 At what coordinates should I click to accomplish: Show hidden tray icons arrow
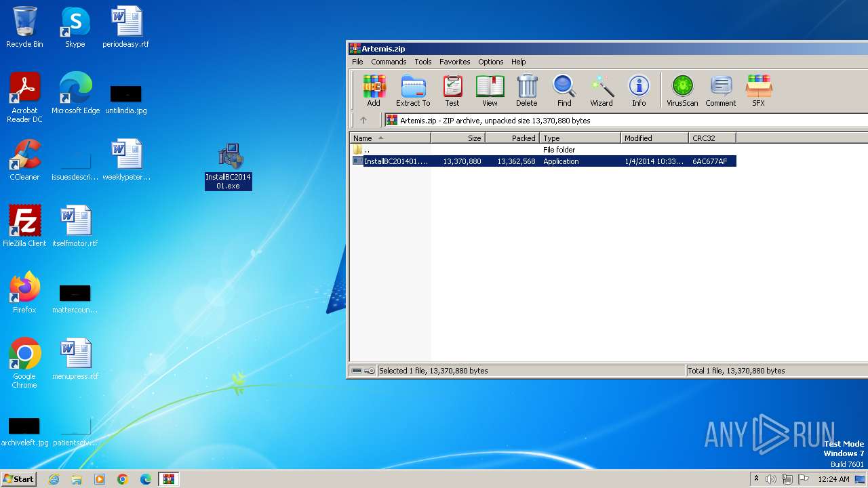click(x=756, y=479)
